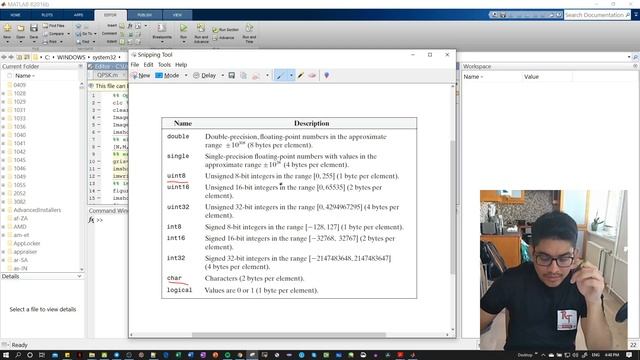Click the taskbar search magnifier icon

coord(18,355)
